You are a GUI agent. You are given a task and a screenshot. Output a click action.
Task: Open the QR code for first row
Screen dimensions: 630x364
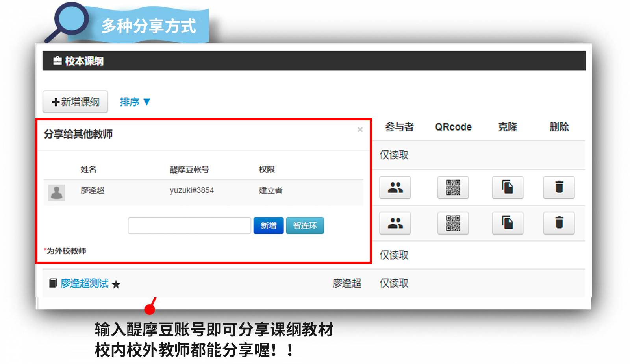(x=453, y=187)
